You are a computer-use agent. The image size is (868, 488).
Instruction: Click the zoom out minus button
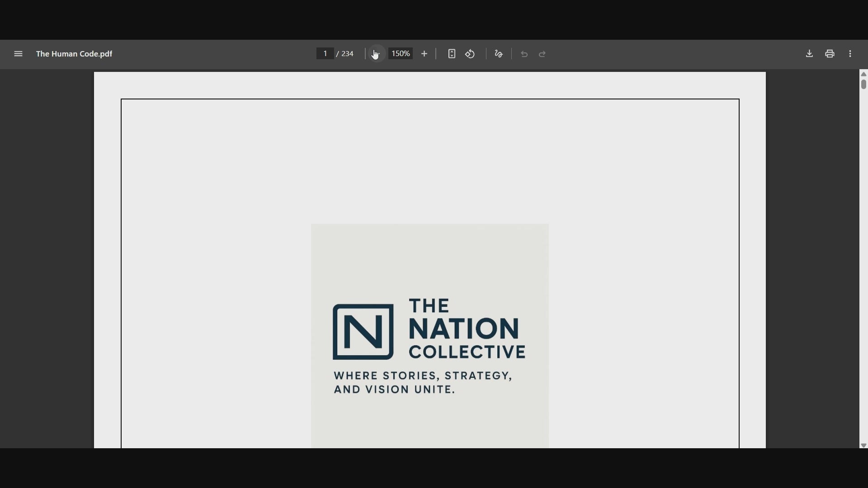(376, 54)
